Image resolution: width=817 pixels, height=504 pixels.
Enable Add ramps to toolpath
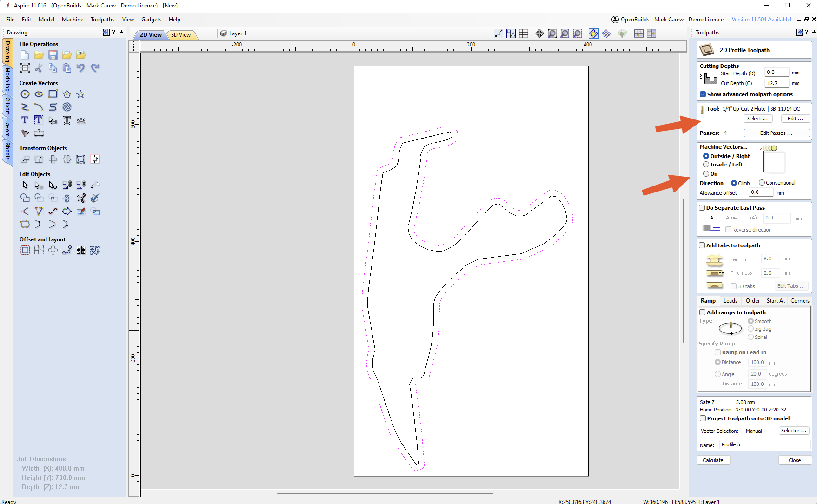coord(703,312)
